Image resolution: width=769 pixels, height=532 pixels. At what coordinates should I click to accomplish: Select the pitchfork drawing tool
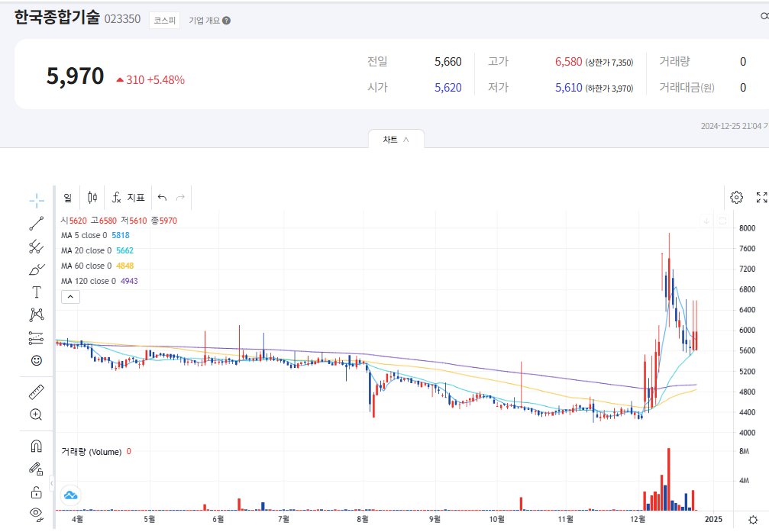[x=37, y=247]
